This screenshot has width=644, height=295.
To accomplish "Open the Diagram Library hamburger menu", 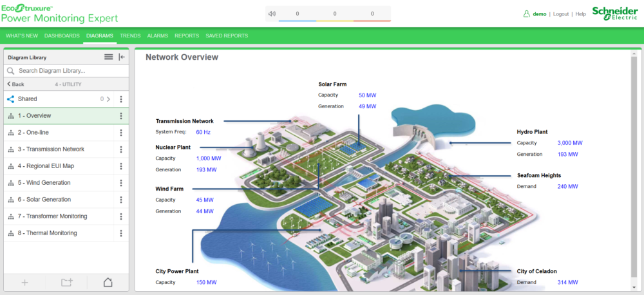I will (109, 57).
